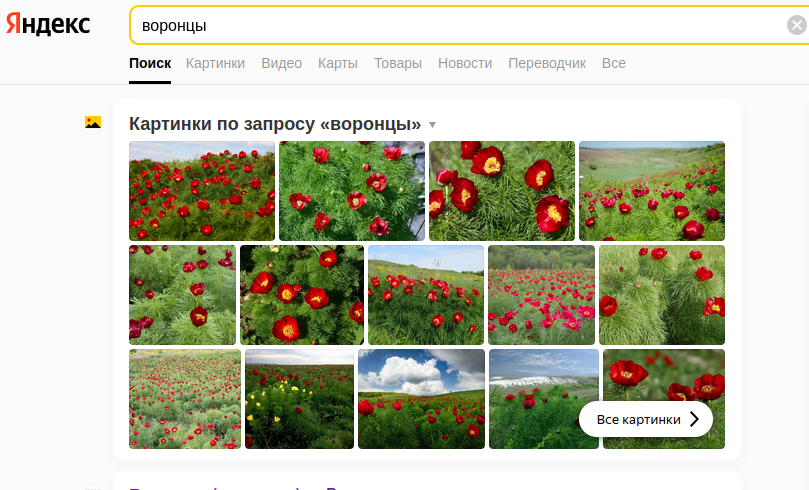Open top-row close-up thumbnail of peonies with yellow centers

click(x=502, y=191)
